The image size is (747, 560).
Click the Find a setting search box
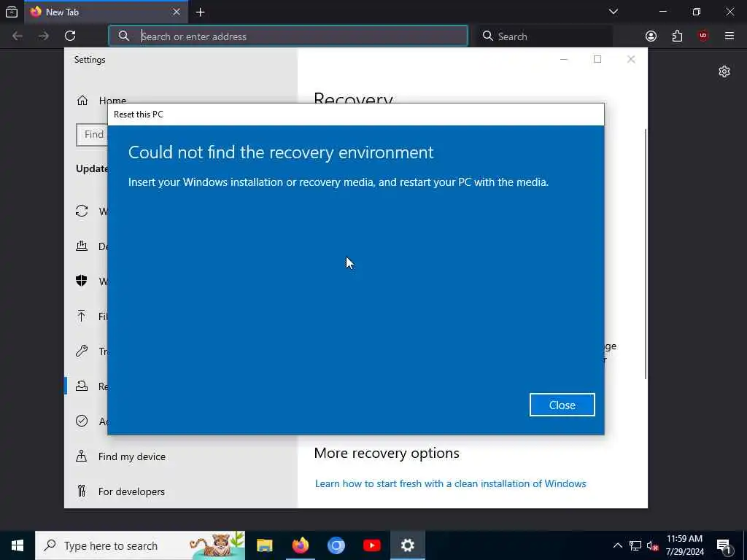(92, 135)
